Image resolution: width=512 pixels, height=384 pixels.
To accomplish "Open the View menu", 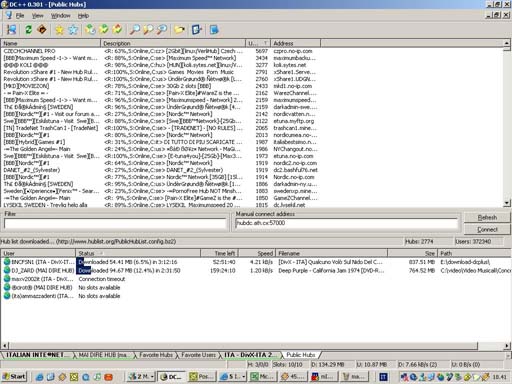I will (x=38, y=16).
